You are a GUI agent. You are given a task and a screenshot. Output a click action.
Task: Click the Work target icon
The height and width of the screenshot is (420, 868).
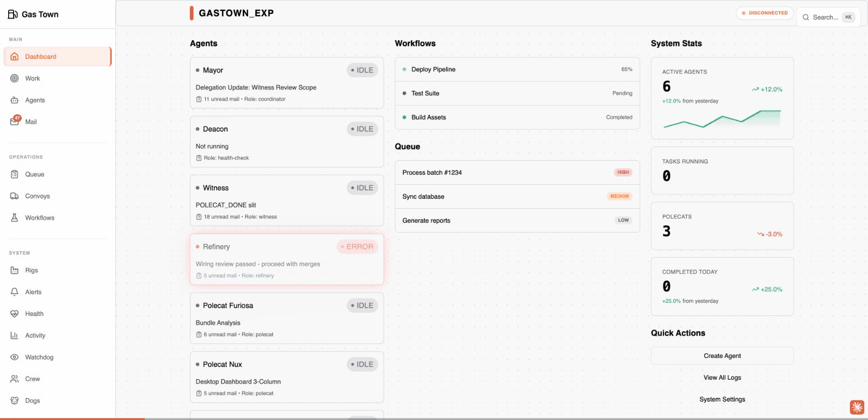click(15, 78)
